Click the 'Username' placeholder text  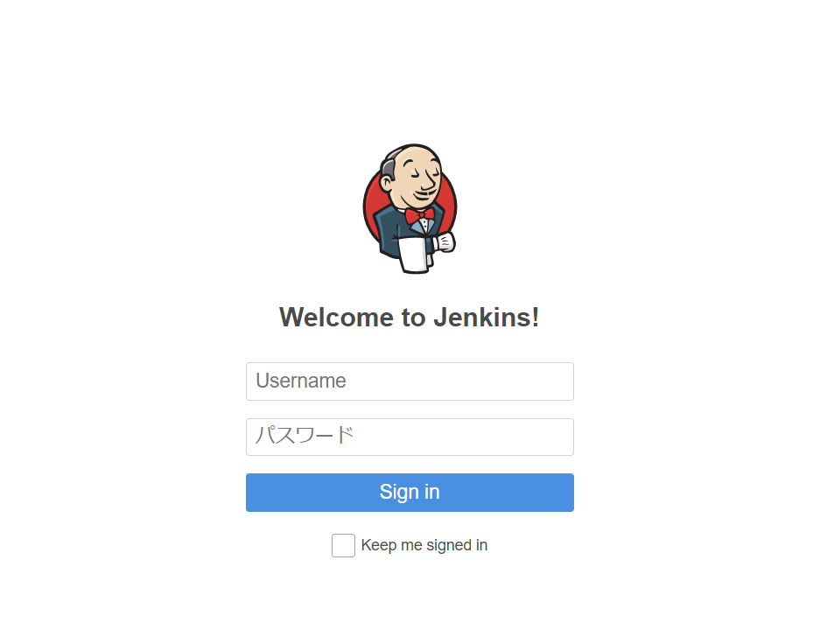click(x=301, y=381)
